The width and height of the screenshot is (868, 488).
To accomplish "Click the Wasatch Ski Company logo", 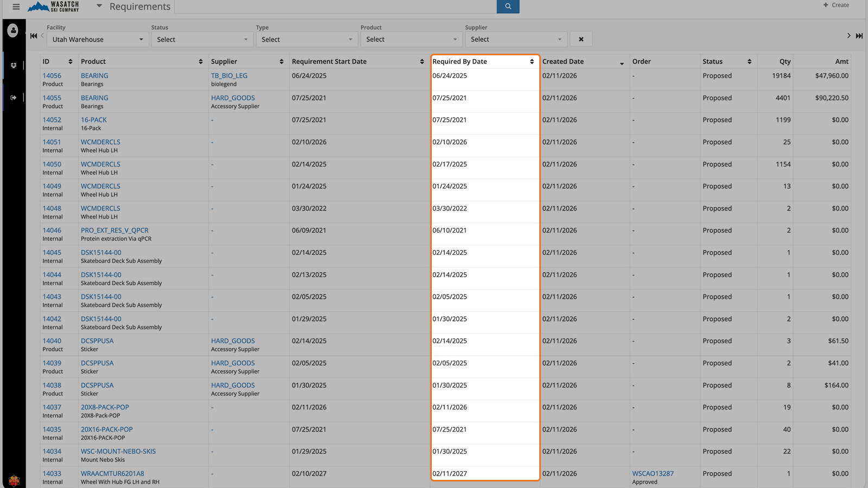I will point(54,7).
